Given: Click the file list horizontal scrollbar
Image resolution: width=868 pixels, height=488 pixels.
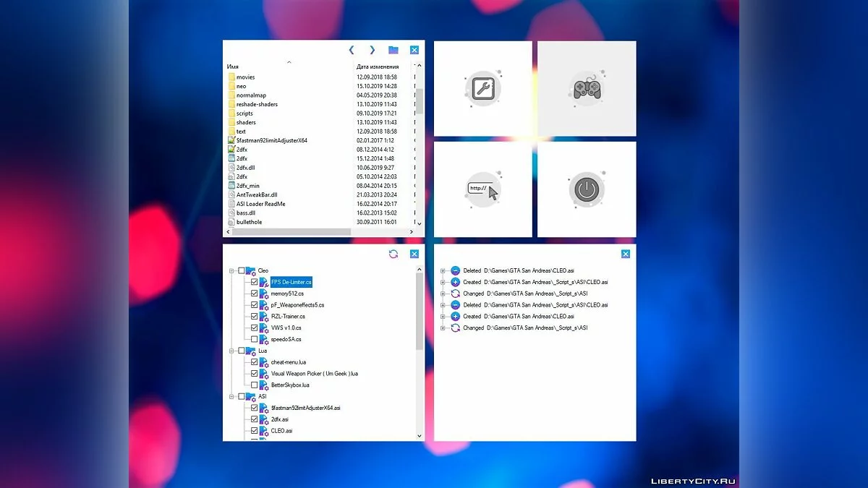Looking at the screenshot, I should (318, 231).
